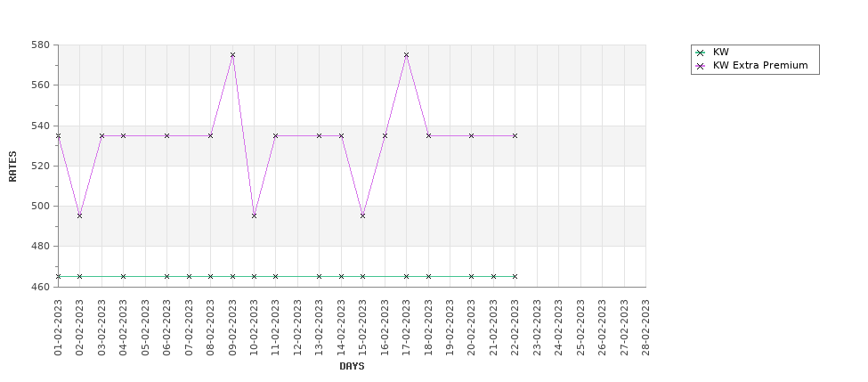The width and height of the screenshot is (868, 382).
Task: Click the green KW point on 18-02-2023
Action: [x=428, y=276]
